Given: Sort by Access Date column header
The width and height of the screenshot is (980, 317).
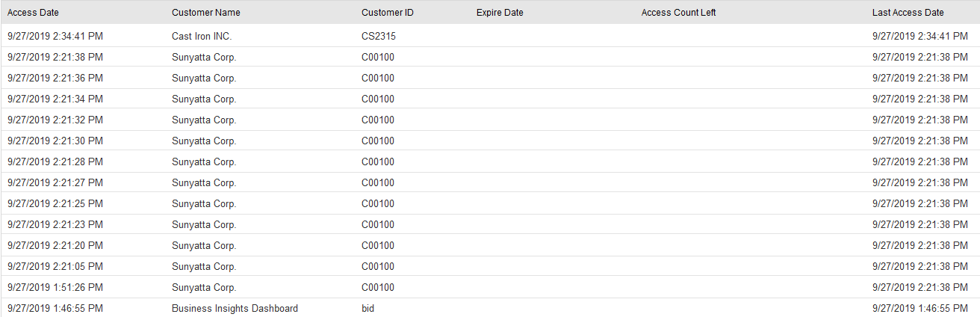Looking at the screenshot, I should pos(33,13).
